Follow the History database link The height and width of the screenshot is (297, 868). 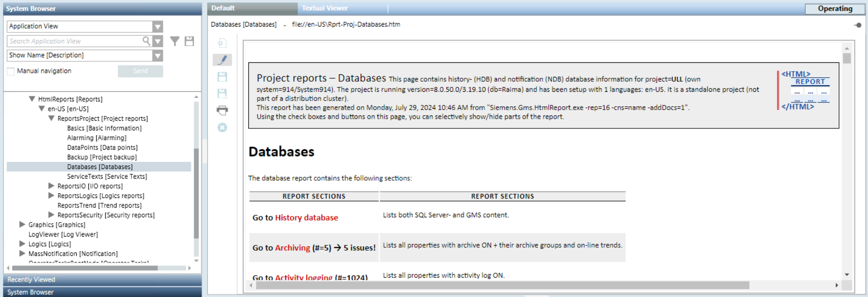306,218
